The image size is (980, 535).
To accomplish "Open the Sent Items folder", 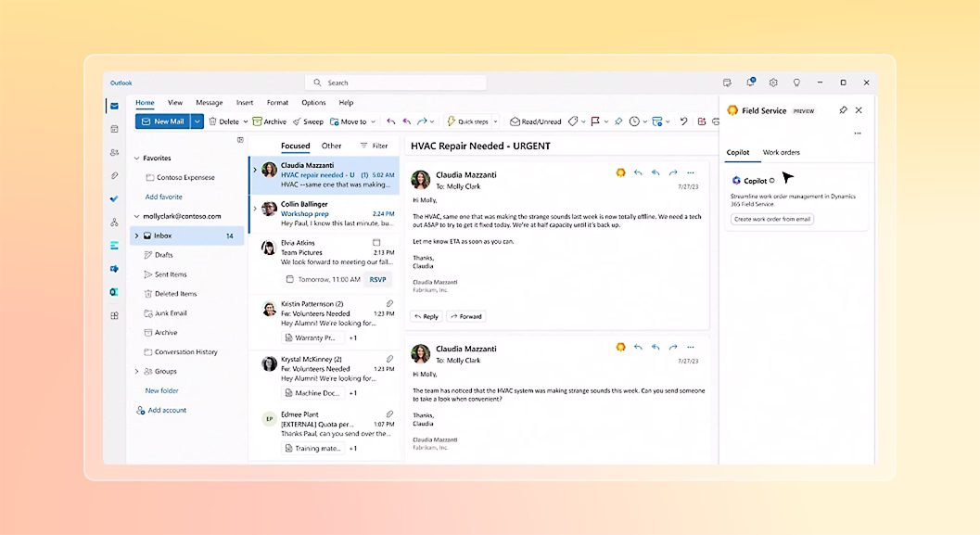I will [165, 274].
